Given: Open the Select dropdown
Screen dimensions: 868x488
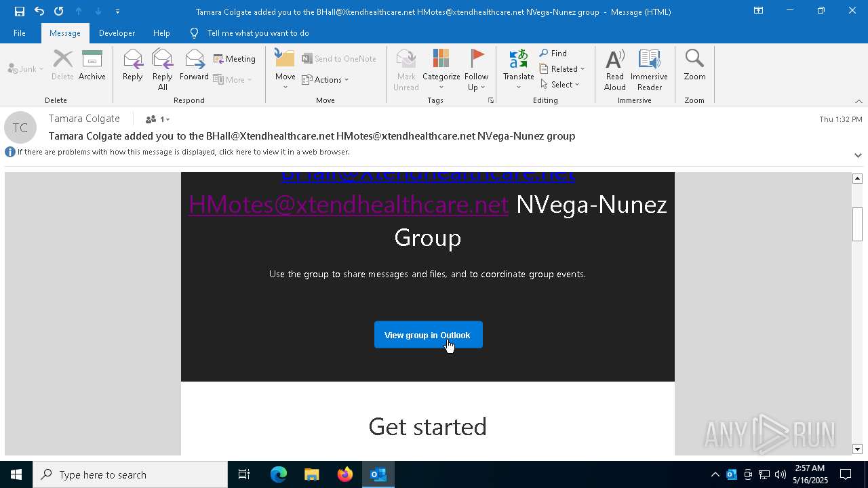Looking at the screenshot, I should pyautogui.click(x=559, y=84).
